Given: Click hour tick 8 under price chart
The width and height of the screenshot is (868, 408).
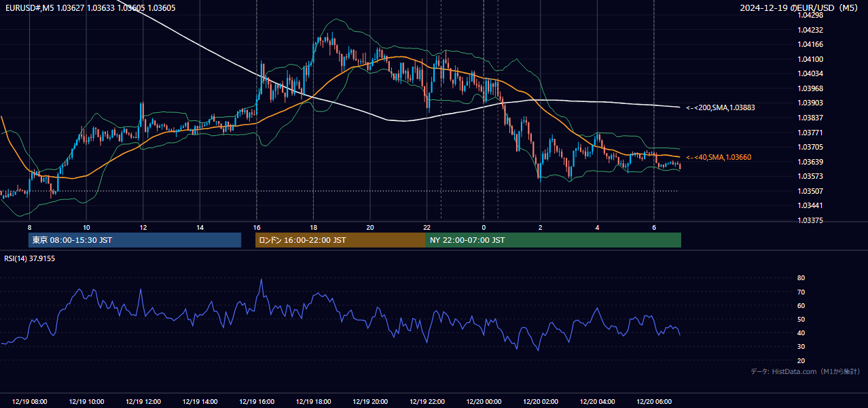Looking at the screenshot, I should [30, 227].
